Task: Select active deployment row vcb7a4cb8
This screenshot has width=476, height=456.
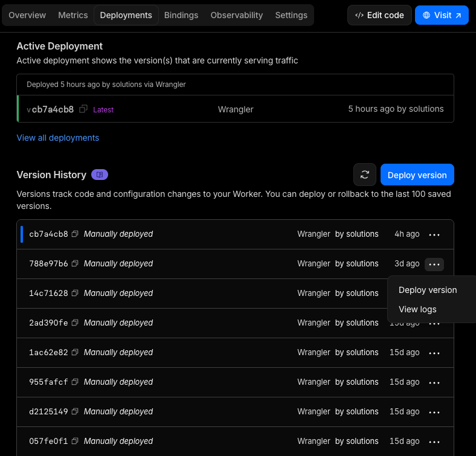Action: [x=235, y=109]
